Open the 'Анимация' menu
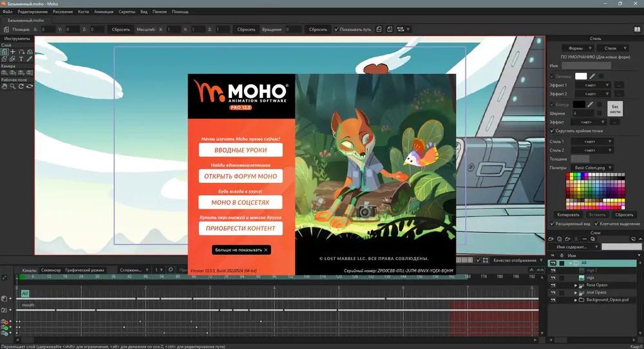Image resolution: width=644 pixels, height=349 pixels. tap(104, 12)
